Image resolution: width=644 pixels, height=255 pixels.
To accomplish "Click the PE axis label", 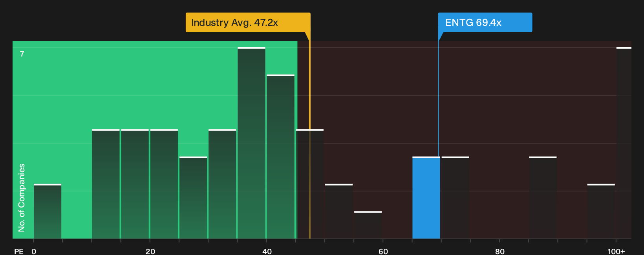I will click(x=19, y=251).
